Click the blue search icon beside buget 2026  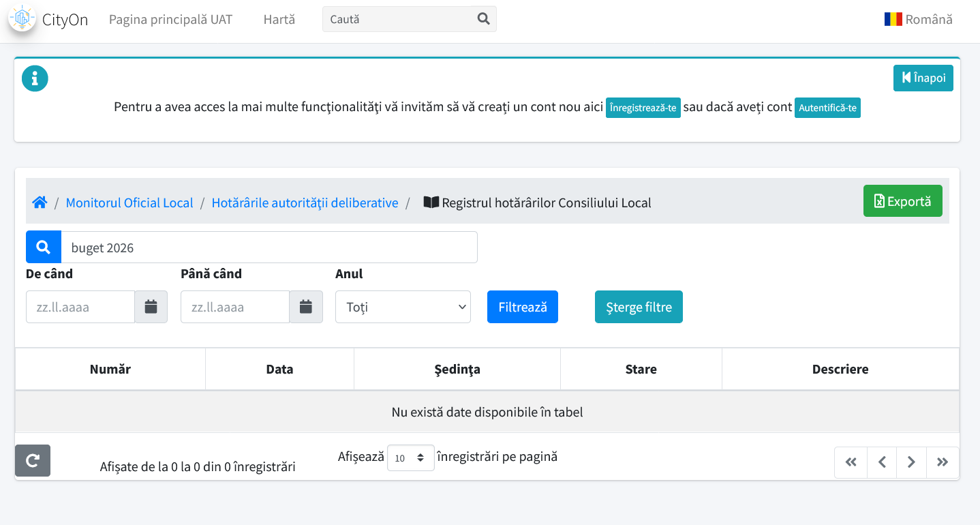click(44, 247)
